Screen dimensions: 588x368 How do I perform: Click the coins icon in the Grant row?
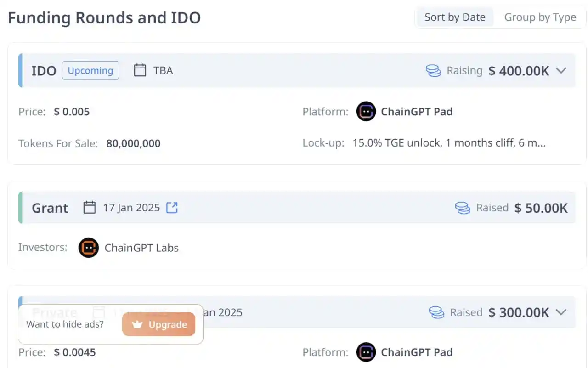pos(463,208)
